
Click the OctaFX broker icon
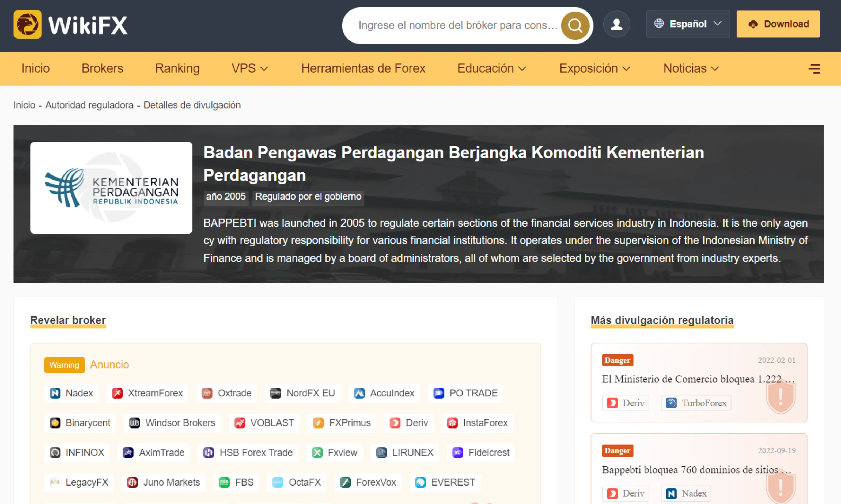tap(278, 482)
